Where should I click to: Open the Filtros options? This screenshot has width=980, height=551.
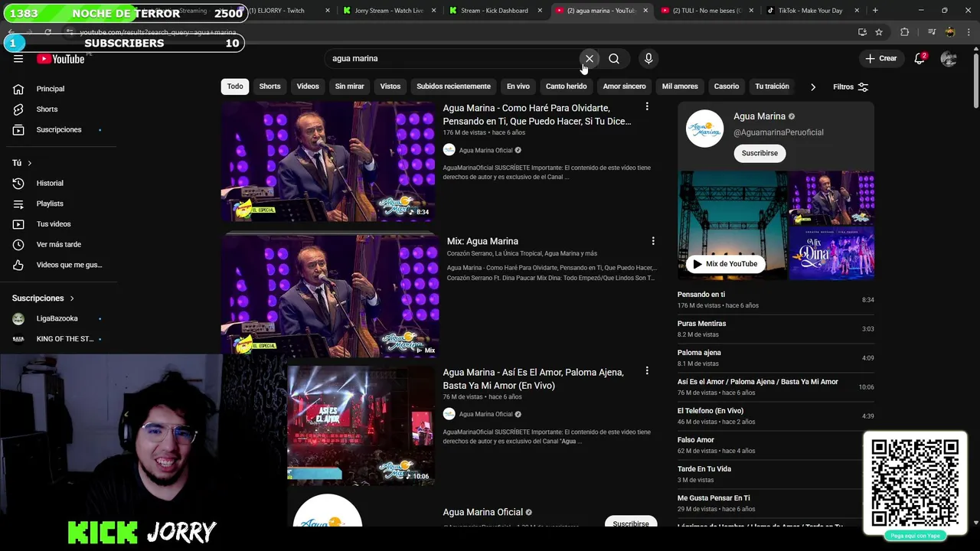coord(851,86)
